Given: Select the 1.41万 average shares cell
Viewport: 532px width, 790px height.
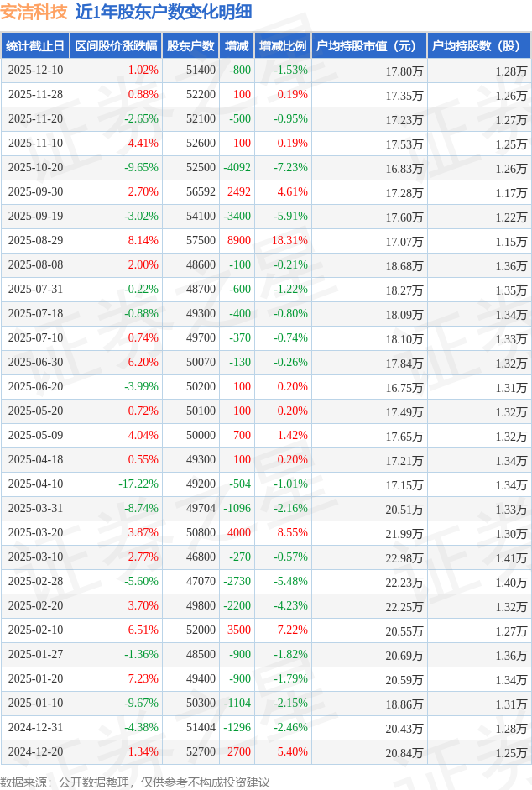Looking at the screenshot, I should (510, 557).
